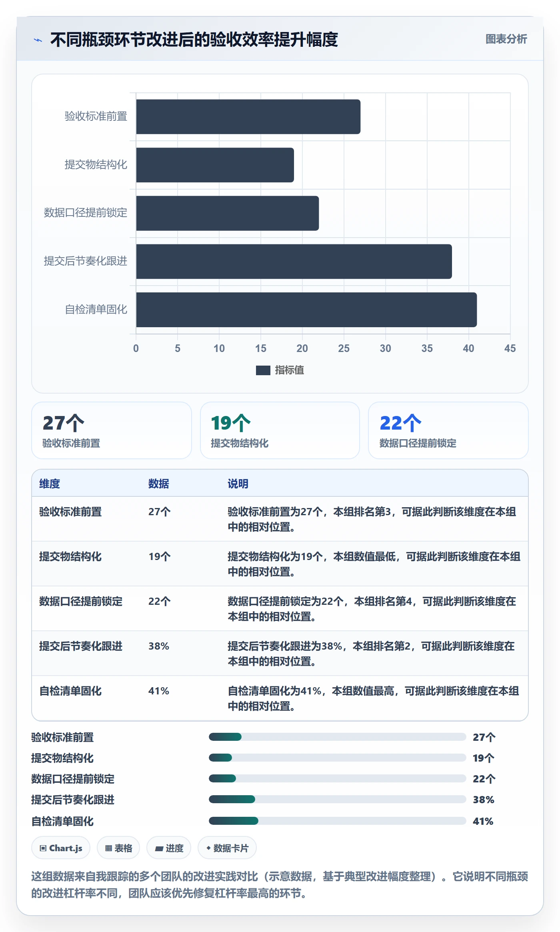Screen dimensions: 560x932
Task: Click the 维度 table column header
Action: point(50,484)
